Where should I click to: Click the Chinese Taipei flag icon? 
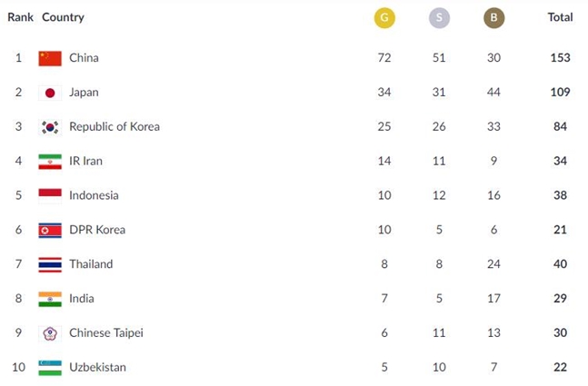coord(49,333)
